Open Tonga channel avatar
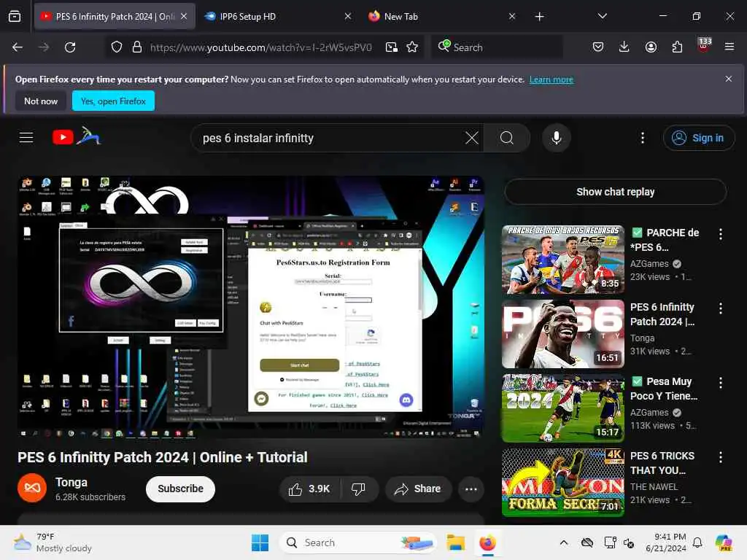 click(32, 489)
